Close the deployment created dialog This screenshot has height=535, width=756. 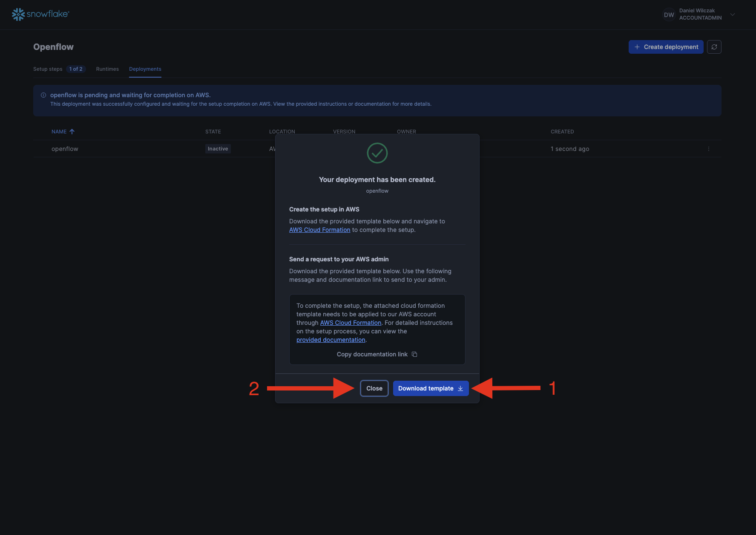(x=374, y=388)
